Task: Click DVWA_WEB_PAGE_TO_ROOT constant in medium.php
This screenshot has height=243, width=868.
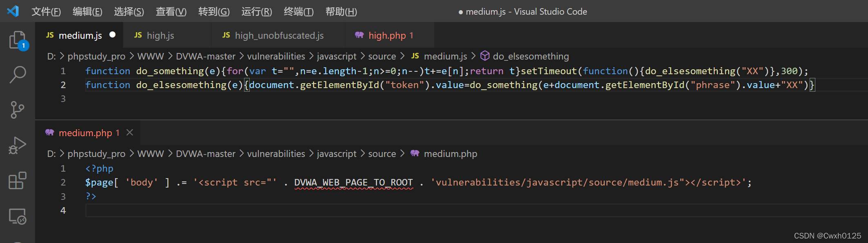Action: point(353,182)
